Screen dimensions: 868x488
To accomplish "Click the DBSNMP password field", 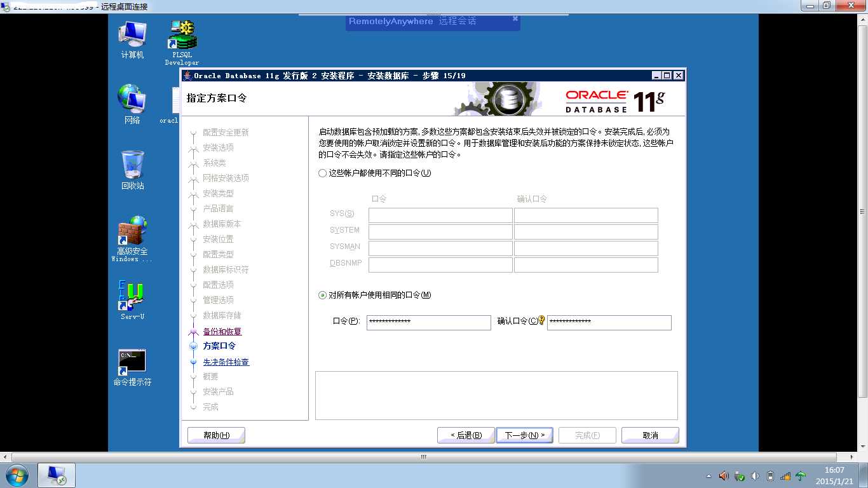I will click(x=440, y=265).
